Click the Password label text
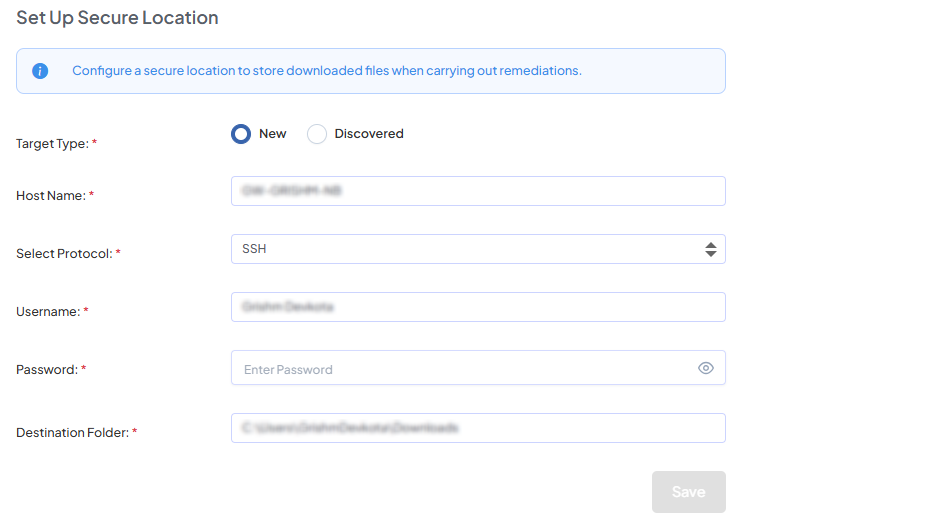 (x=47, y=370)
